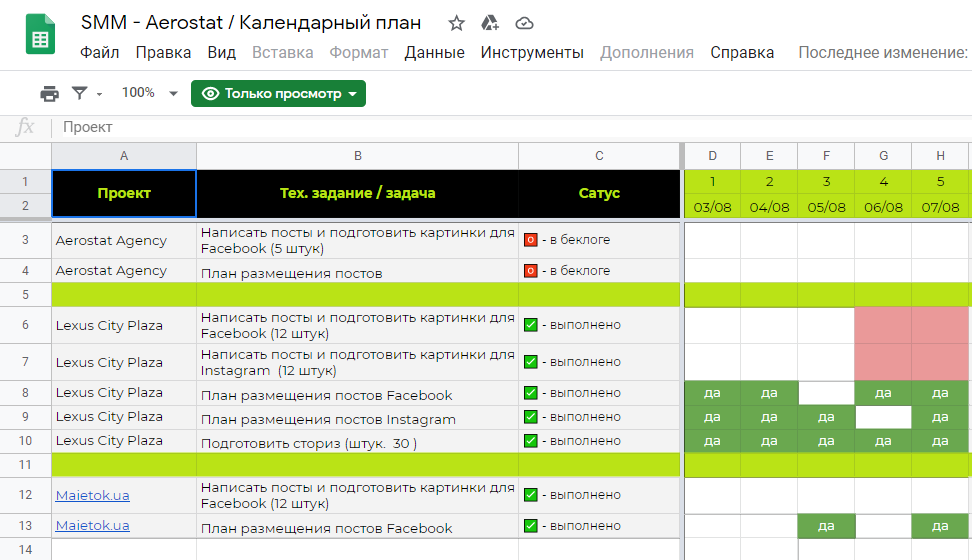Open the Инструменты menu

tap(531, 52)
